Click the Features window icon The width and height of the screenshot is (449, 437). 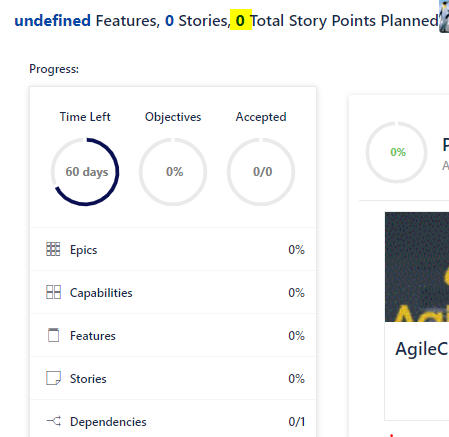(53, 335)
